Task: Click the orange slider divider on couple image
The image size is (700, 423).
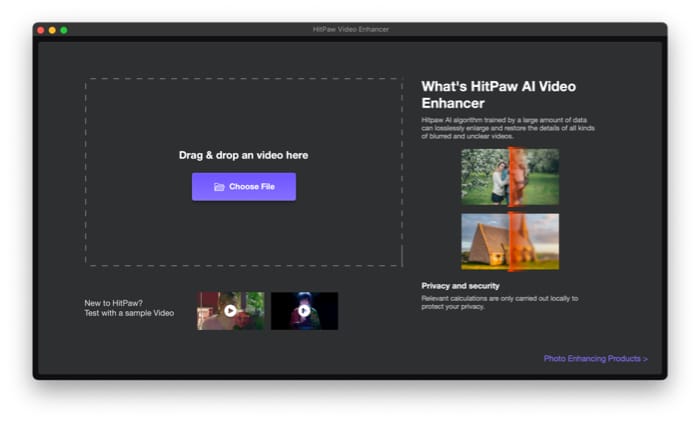Action: pos(510,177)
